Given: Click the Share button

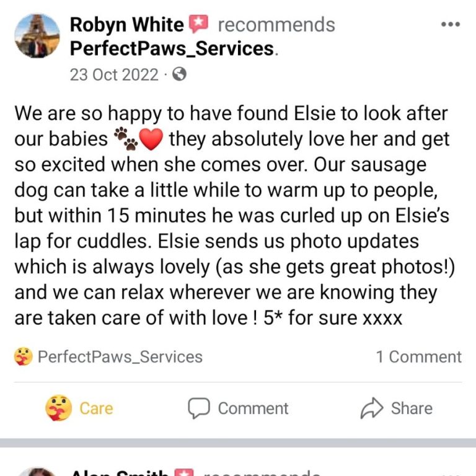Looking at the screenshot, I should [397, 408].
